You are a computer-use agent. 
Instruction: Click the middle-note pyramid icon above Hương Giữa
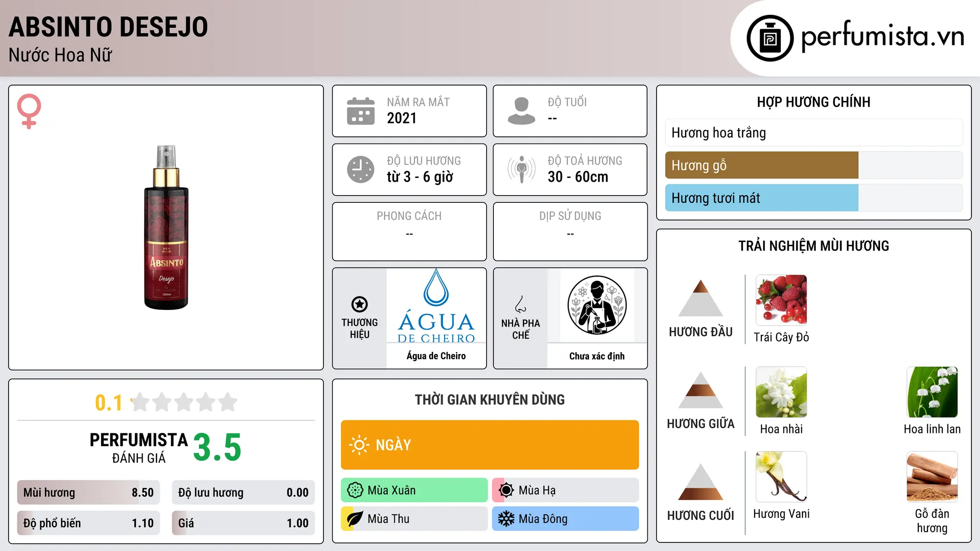click(701, 390)
